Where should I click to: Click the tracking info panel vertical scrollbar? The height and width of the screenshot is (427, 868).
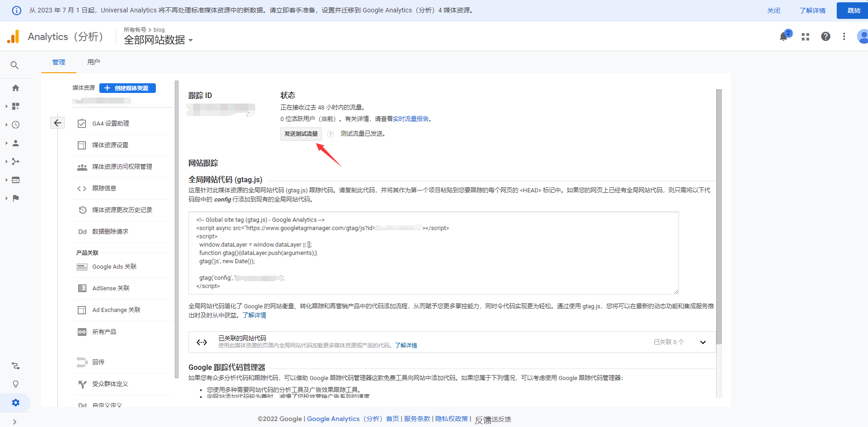(719, 216)
